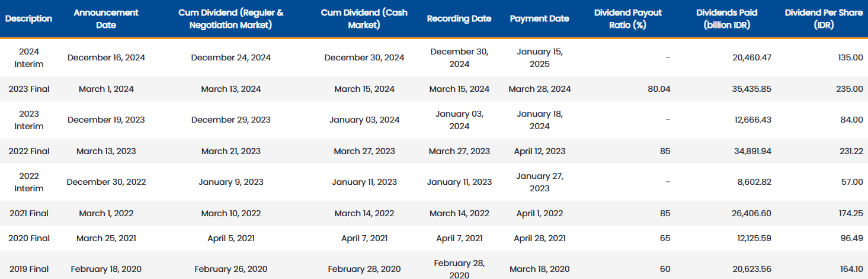
Task: Click the 2022 Final row label
Action: pos(29,151)
